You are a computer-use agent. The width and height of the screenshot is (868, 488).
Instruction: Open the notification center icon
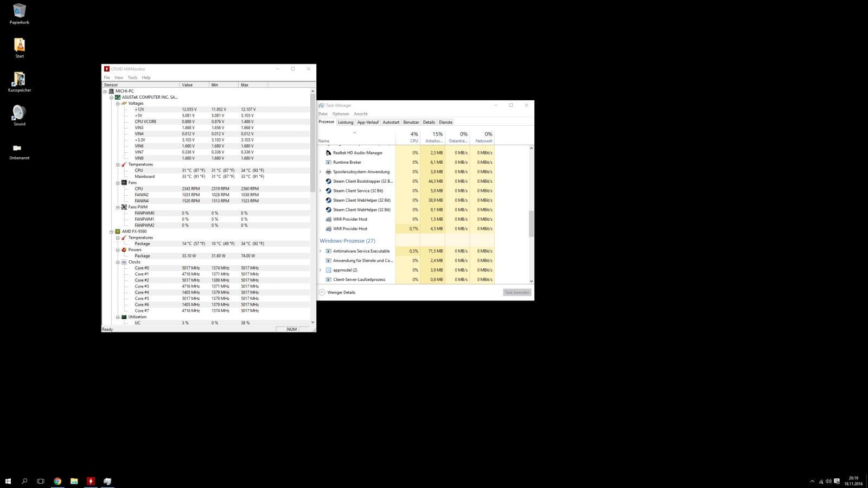(837, 481)
